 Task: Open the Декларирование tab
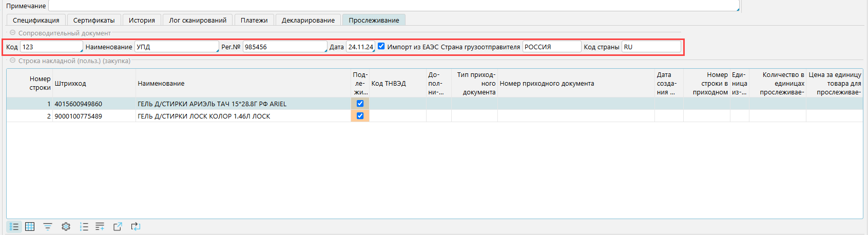(308, 20)
